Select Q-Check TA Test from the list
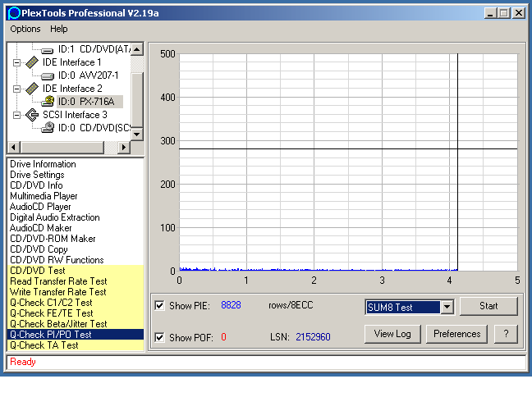The image size is (532, 420). [44, 345]
